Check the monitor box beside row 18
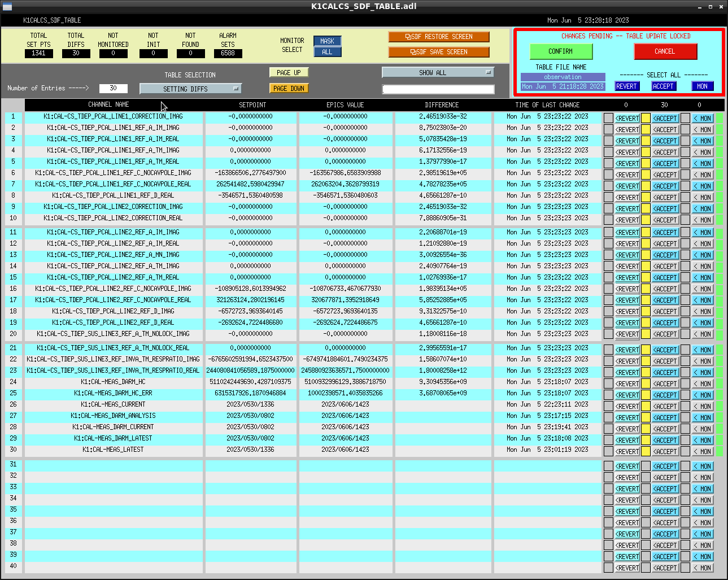The width and height of the screenshot is (728, 580). (685, 312)
